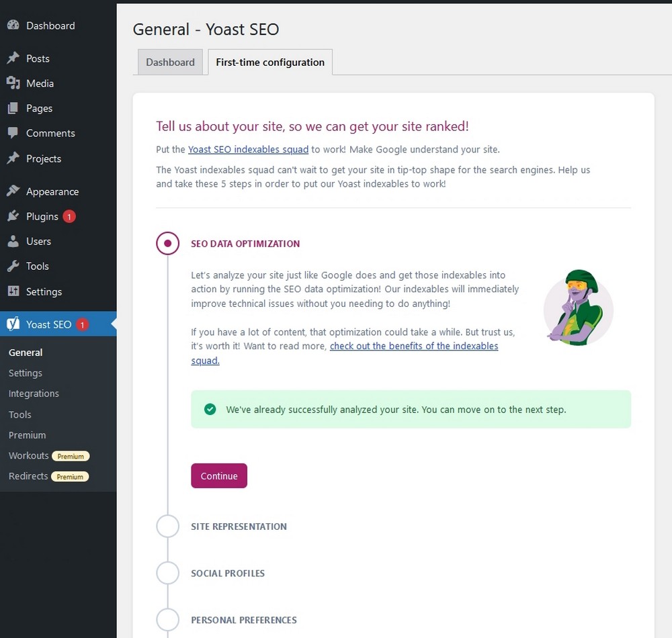Image resolution: width=672 pixels, height=638 pixels.
Task: Open the Yoast SEO indexables squad link
Action: pos(248,149)
